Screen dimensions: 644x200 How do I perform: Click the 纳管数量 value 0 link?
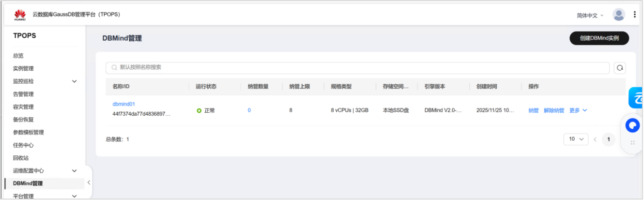coord(249,110)
